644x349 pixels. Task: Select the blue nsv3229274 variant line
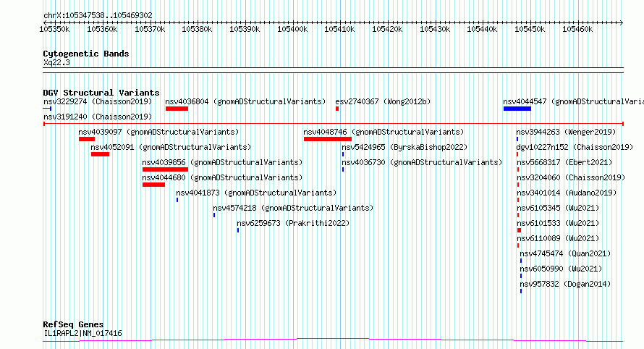pyautogui.click(x=47, y=109)
